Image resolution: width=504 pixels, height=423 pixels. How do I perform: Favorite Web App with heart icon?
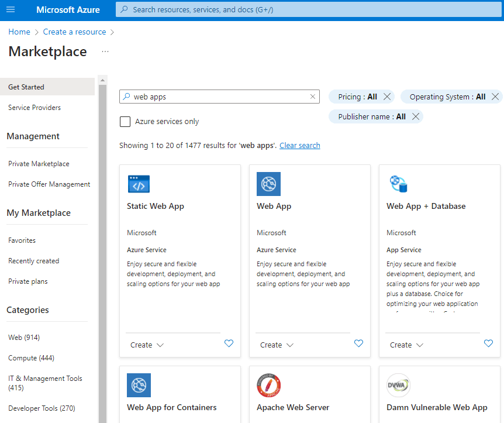(359, 343)
